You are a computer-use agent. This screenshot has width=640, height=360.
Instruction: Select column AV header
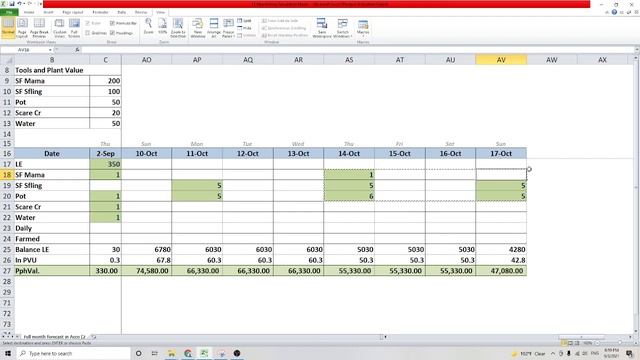(x=501, y=60)
